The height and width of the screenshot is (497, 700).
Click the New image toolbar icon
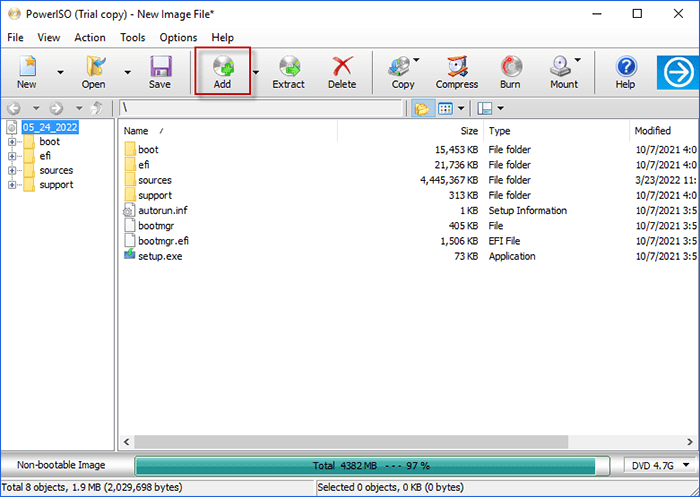pos(28,67)
